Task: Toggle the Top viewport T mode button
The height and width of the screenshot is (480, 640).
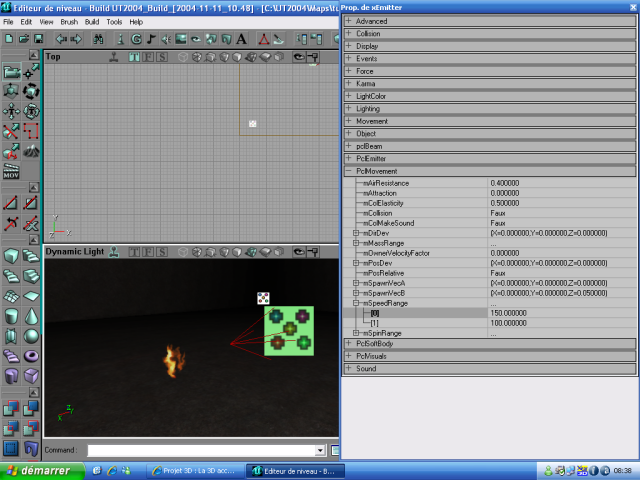Action: tap(133, 57)
